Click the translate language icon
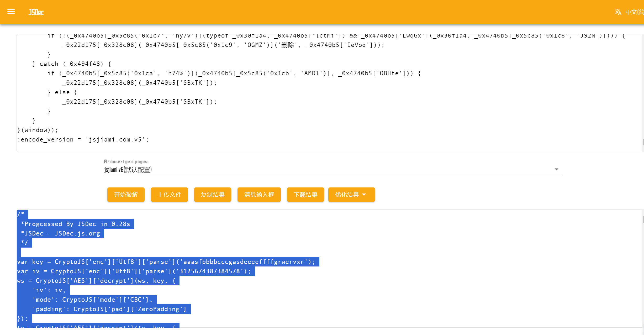The width and height of the screenshot is (644, 335). (x=618, y=12)
